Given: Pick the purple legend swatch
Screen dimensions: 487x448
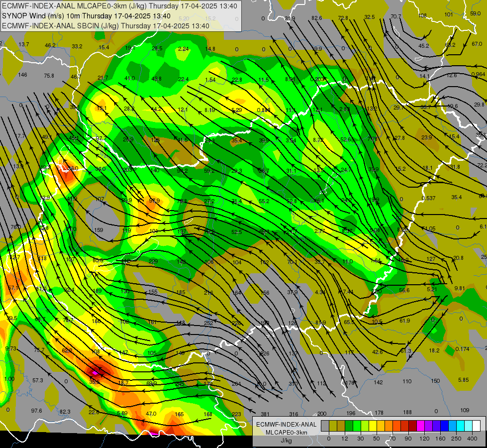Looking at the screenshot, I should pyautogui.click(x=429, y=426).
